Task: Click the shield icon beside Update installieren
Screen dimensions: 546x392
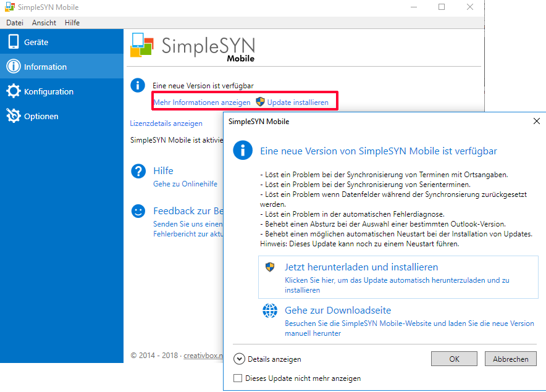Action: (x=260, y=102)
